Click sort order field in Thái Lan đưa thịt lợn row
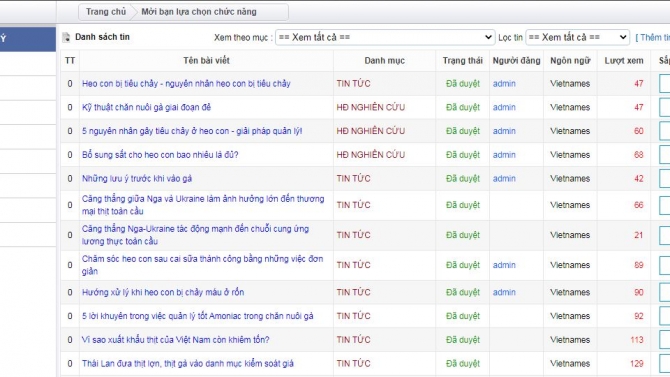 [x=664, y=363]
